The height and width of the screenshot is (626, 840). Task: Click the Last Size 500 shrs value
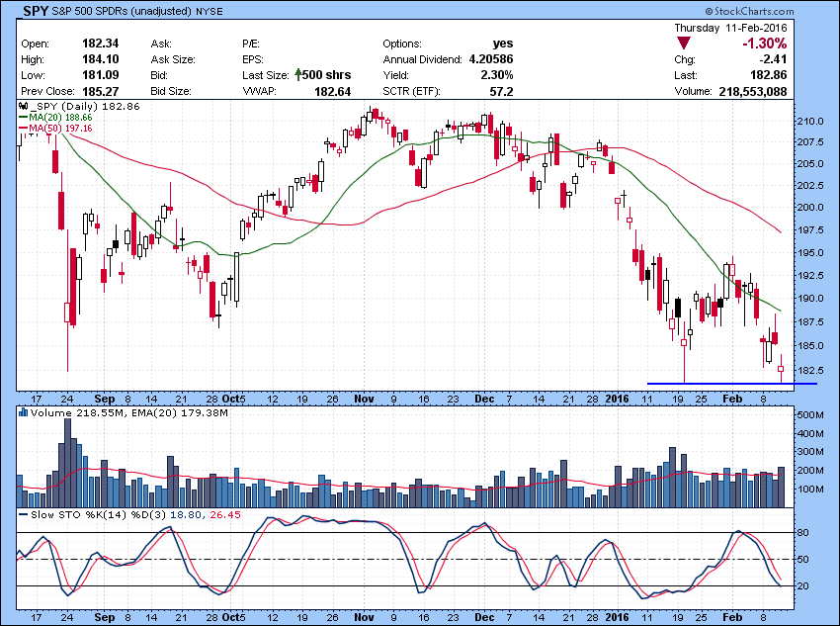point(326,75)
